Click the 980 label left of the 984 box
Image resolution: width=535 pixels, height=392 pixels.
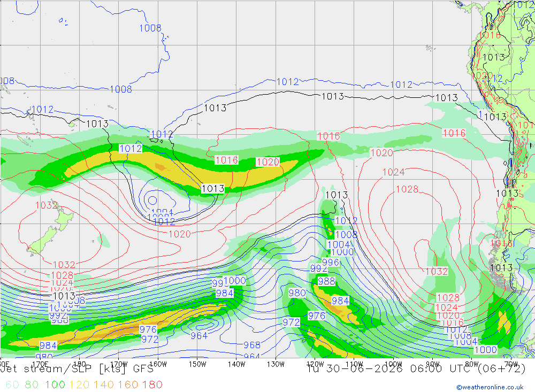[x=297, y=293]
